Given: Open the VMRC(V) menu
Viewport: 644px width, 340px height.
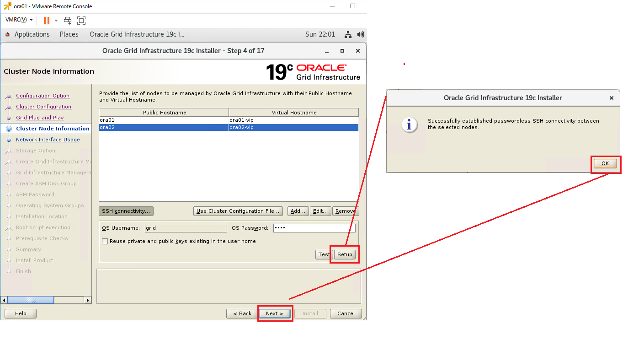Looking at the screenshot, I should (x=19, y=20).
